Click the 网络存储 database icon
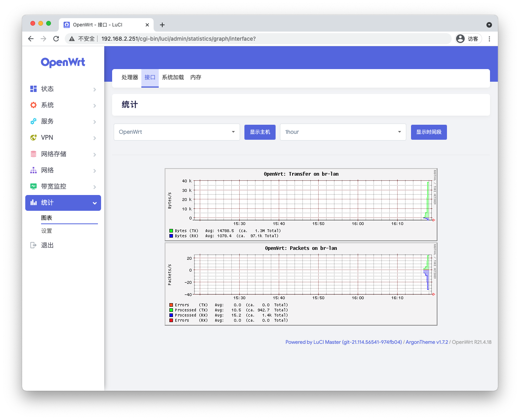This screenshot has width=520, height=420. pos(34,154)
